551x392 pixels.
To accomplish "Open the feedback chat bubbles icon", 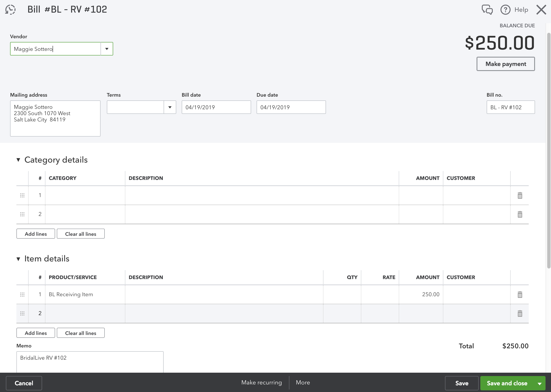I will (x=487, y=10).
